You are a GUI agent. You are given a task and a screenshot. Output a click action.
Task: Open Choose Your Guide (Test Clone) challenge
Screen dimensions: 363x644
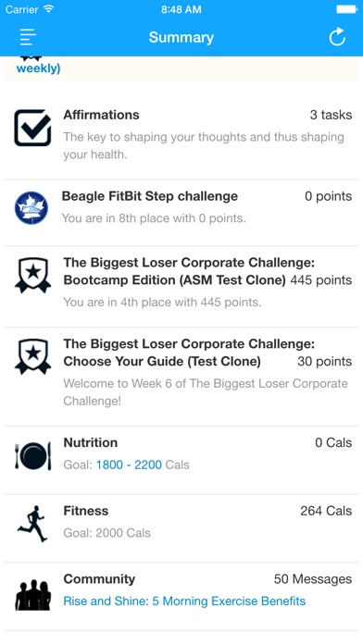click(x=181, y=377)
